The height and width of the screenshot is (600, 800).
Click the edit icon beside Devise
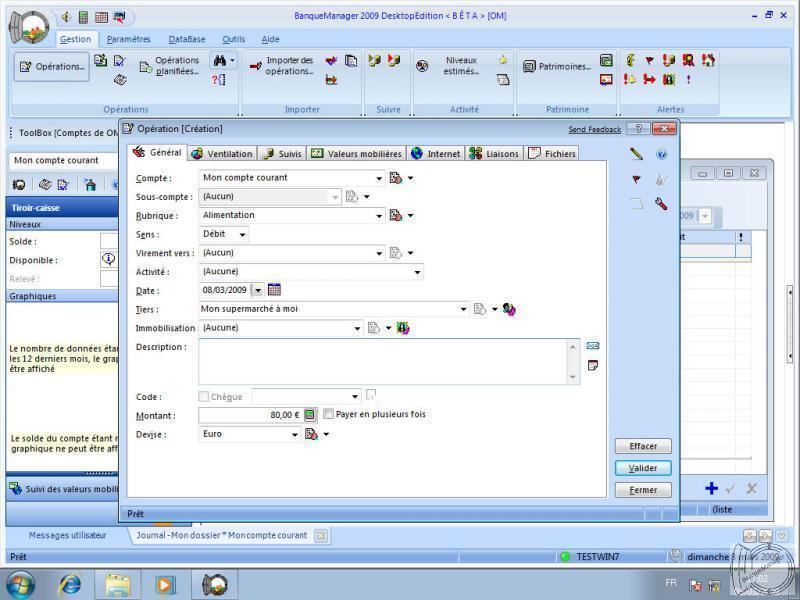click(x=311, y=434)
